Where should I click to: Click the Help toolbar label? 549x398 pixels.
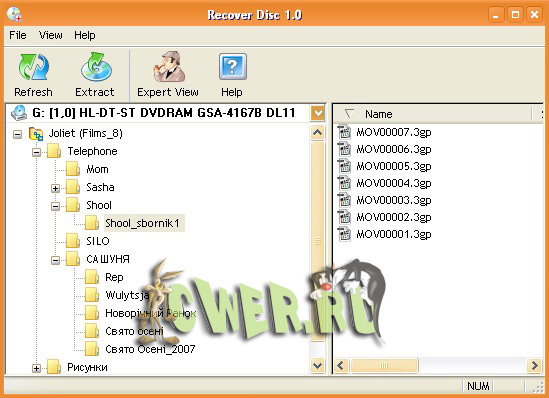pos(231,92)
